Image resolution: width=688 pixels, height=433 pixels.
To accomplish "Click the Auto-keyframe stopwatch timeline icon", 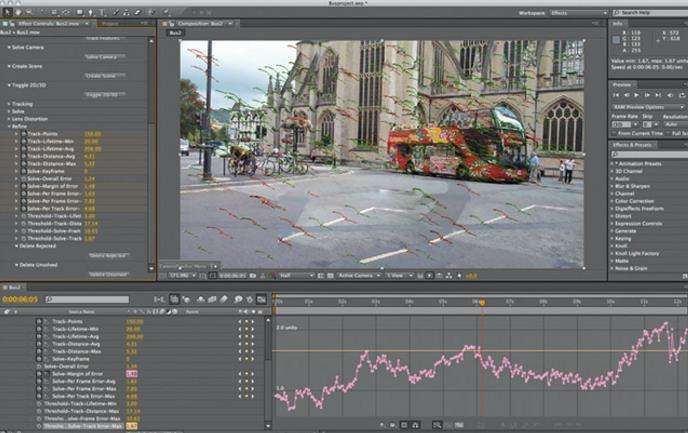I will point(250,299).
